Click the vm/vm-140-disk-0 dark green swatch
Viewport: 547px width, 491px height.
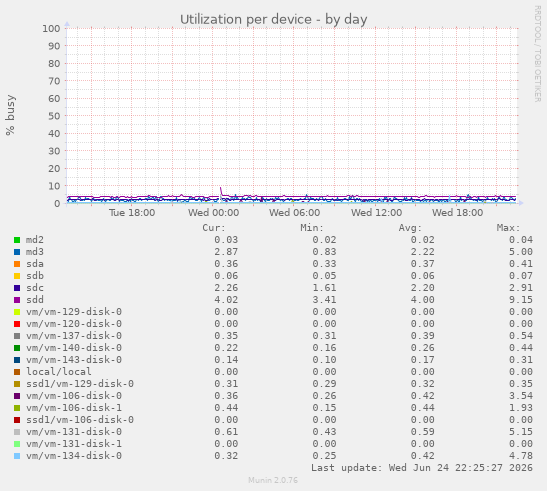click(17, 348)
